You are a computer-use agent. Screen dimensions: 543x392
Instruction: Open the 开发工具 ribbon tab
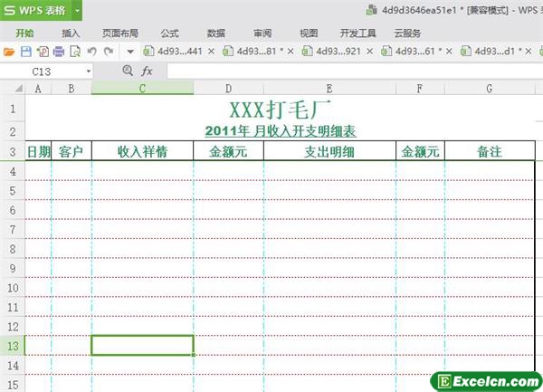357,33
